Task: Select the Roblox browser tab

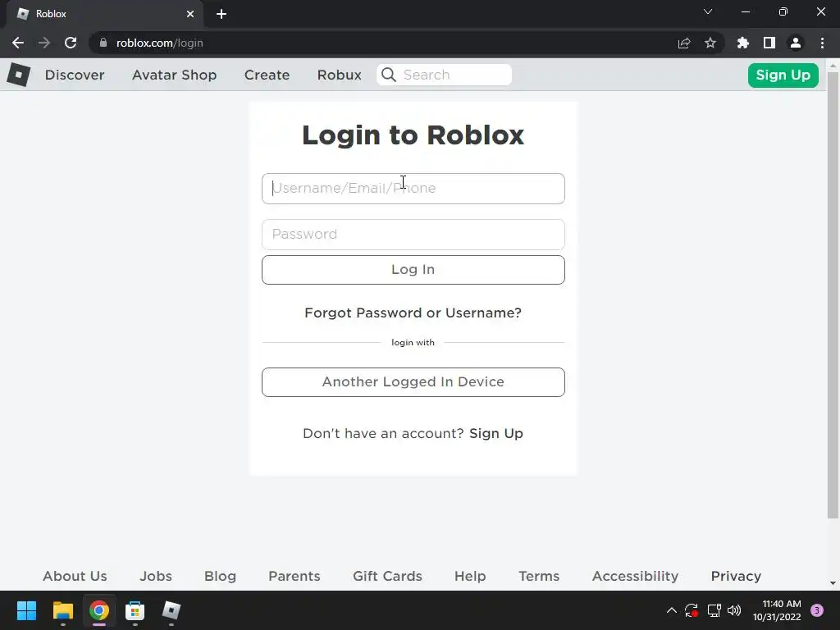Action: 104,14
